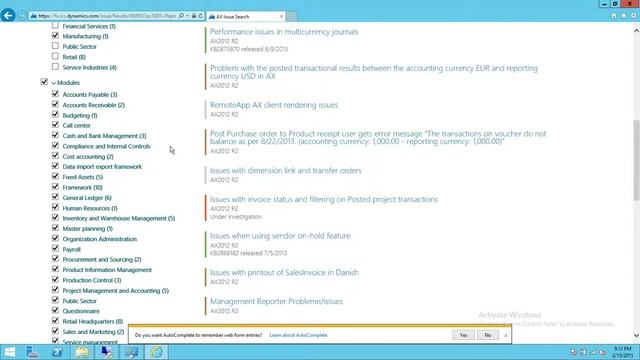Click the browser Forward arrow button
The image size is (640, 360).
click(x=22, y=16)
